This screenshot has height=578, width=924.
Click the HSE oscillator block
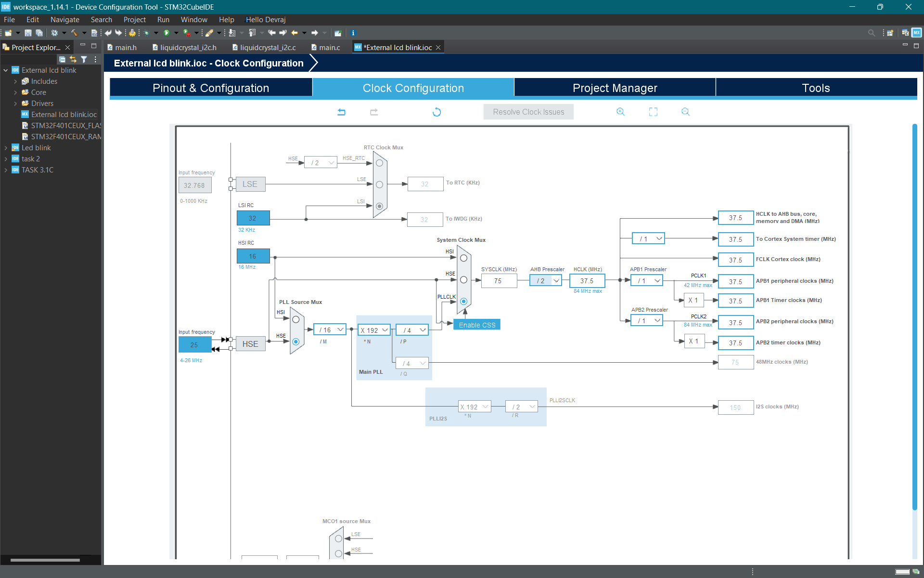click(x=250, y=344)
